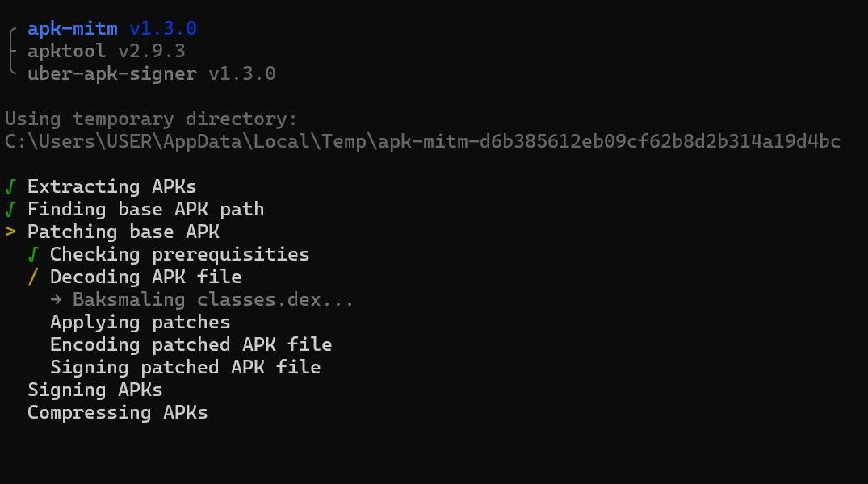Click the temp directory path starting C:\Users
The height and width of the screenshot is (484, 868).
coord(423,142)
